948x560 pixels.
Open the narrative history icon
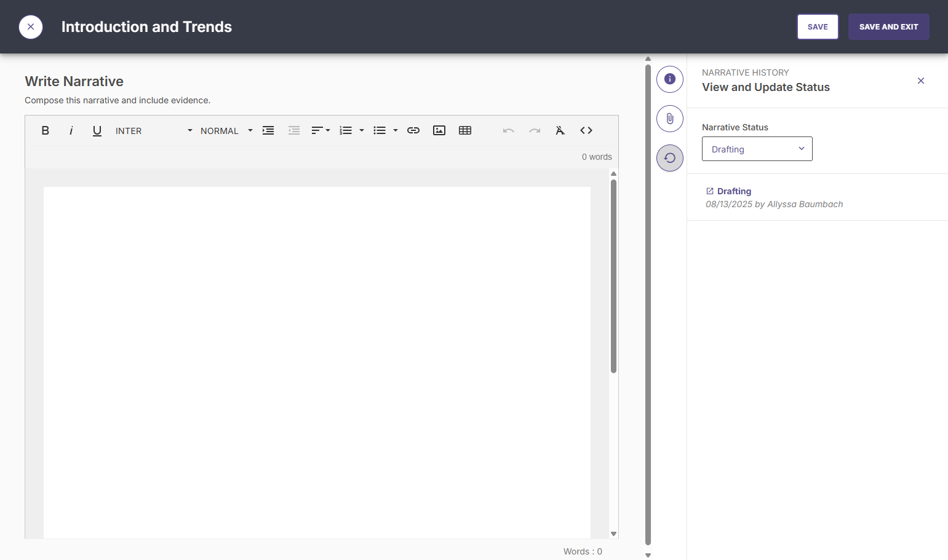670,158
